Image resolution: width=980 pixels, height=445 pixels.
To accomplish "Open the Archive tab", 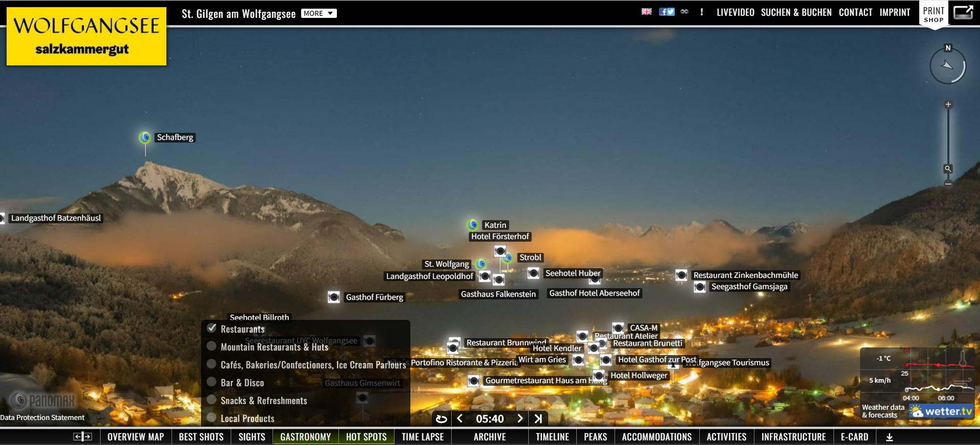I will coord(490,437).
